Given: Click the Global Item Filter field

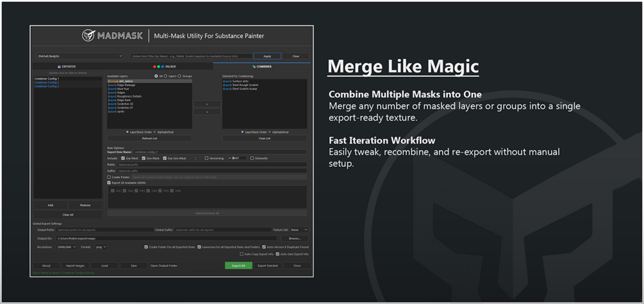Looking at the screenshot, I should [191, 56].
